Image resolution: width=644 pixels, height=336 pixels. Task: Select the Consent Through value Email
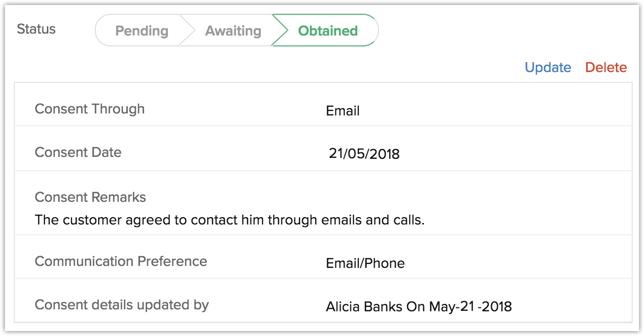point(342,111)
